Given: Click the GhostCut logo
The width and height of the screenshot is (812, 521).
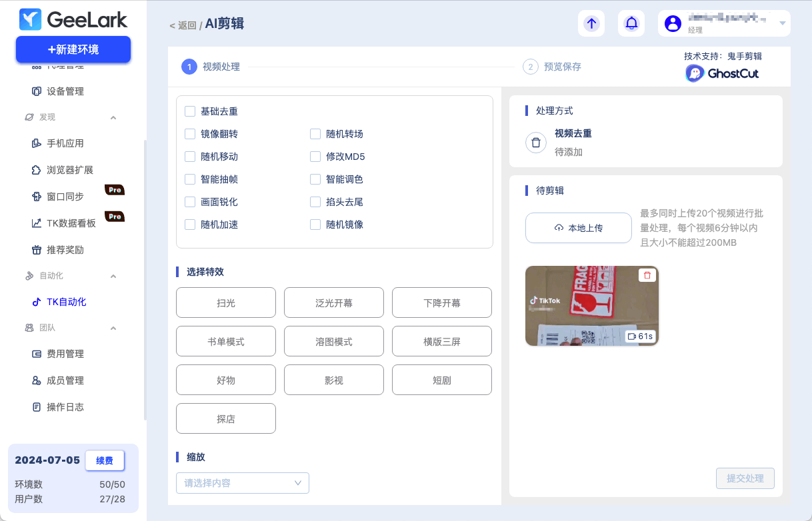Looking at the screenshot, I should click(723, 73).
